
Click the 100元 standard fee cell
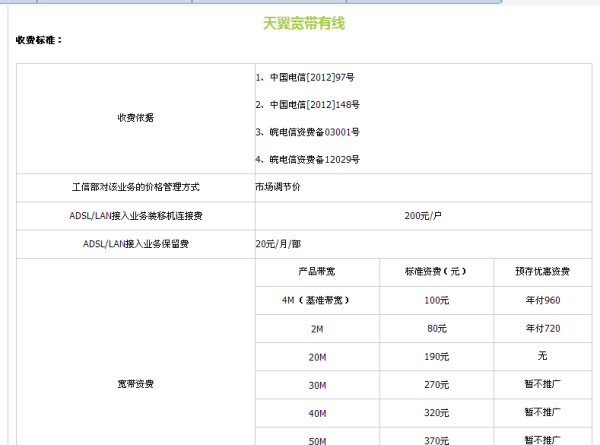tap(437, 300)
